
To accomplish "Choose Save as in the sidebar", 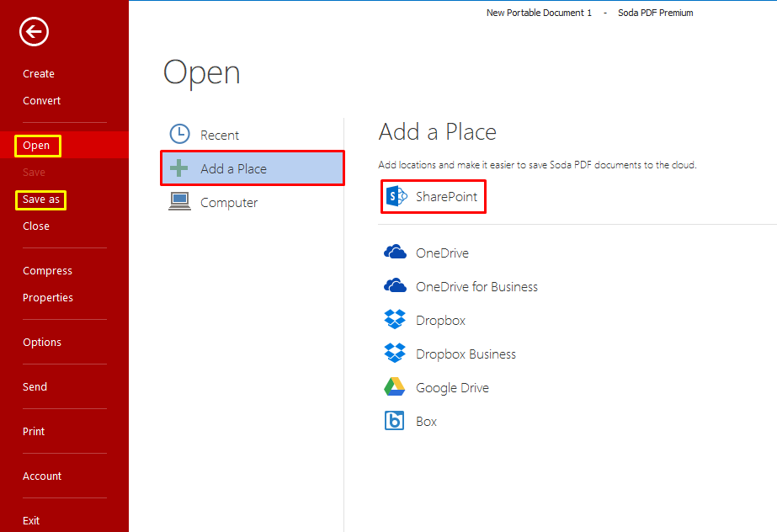I will (41, 199).
